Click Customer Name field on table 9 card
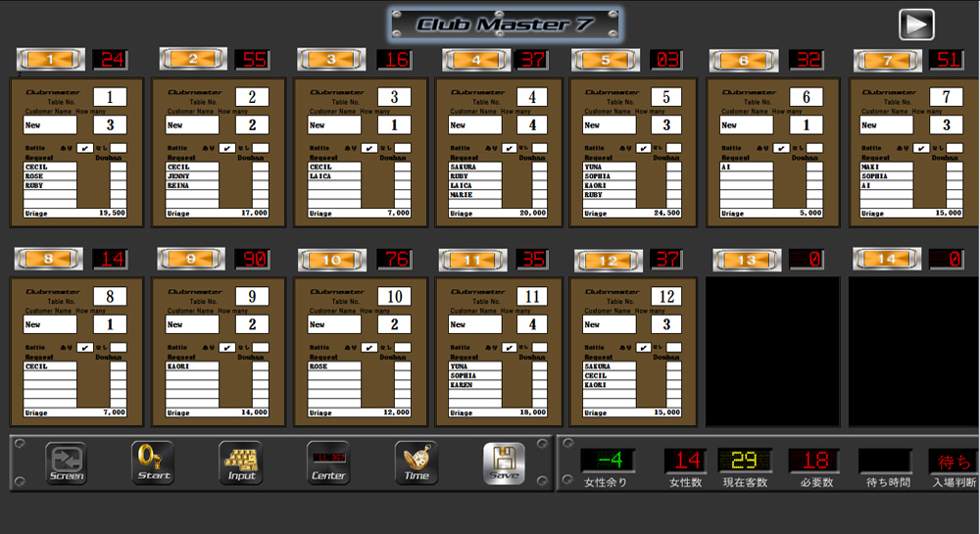This screenshot has width=980, height=534. pyautogui.click(x=192, y=324)
